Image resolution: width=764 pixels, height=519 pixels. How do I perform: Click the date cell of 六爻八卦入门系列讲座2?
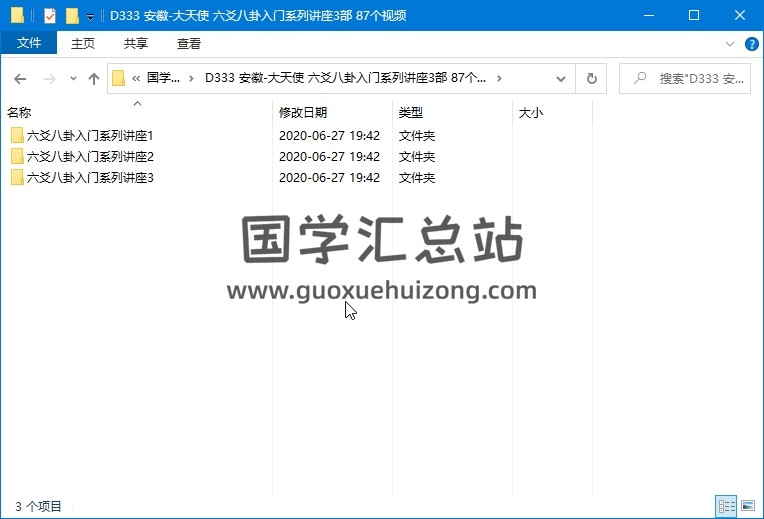click(x=329, y=156)
